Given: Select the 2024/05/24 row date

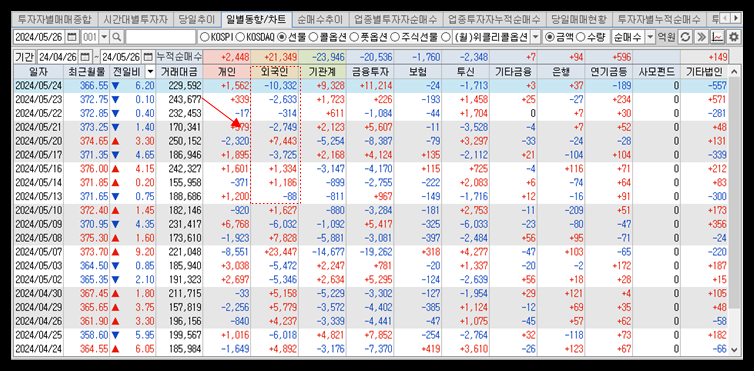Looking at the screenshot, I should click(39, 86).
